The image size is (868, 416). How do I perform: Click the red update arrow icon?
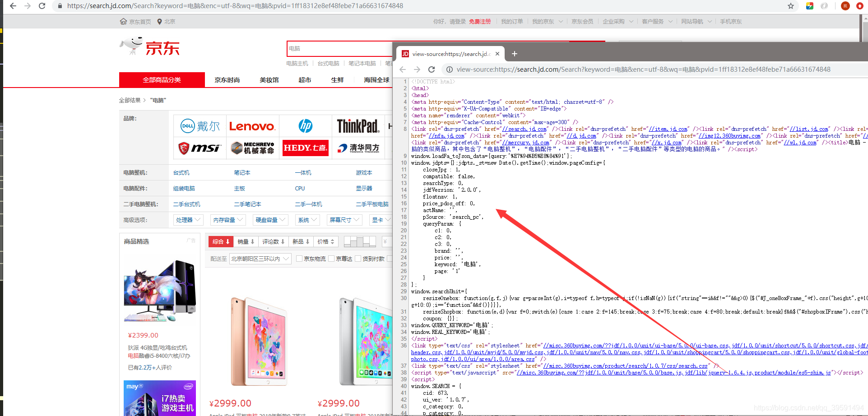860,6
